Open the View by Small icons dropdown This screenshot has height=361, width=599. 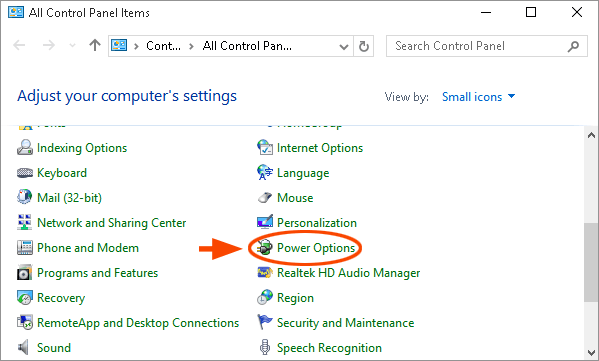tap(478, 97)
